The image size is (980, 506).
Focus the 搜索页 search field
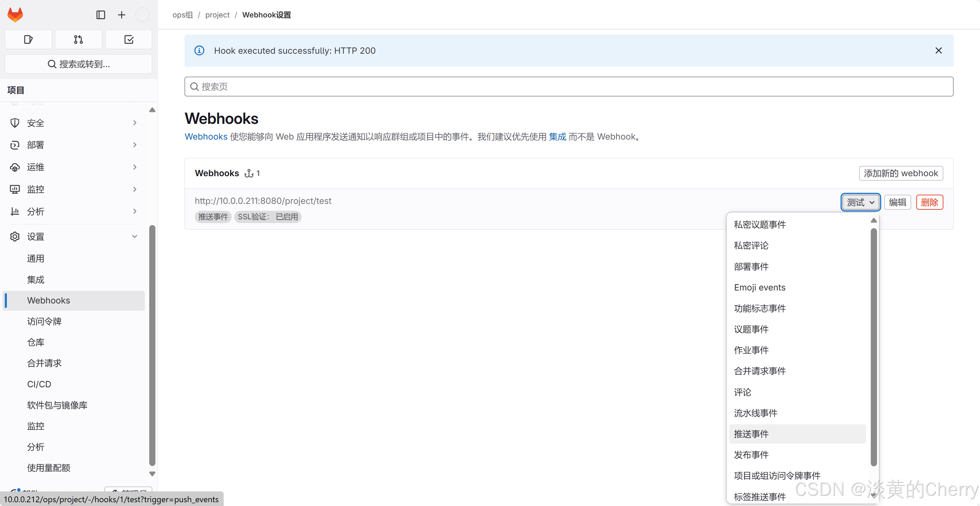click(x=568, y=87)
